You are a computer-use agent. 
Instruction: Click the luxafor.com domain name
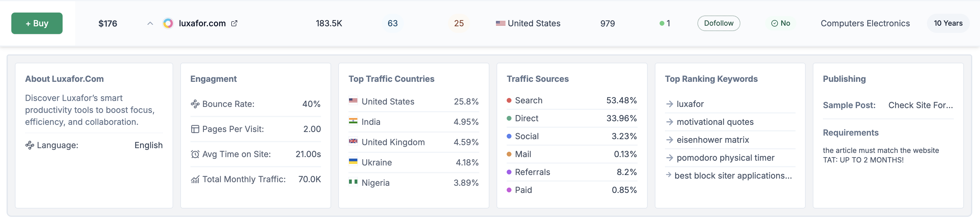point(202,24)
